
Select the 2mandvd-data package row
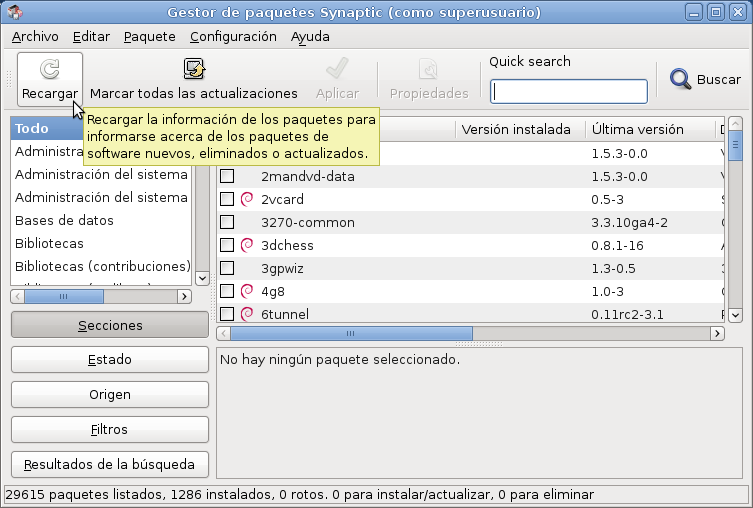pos(471,176)
